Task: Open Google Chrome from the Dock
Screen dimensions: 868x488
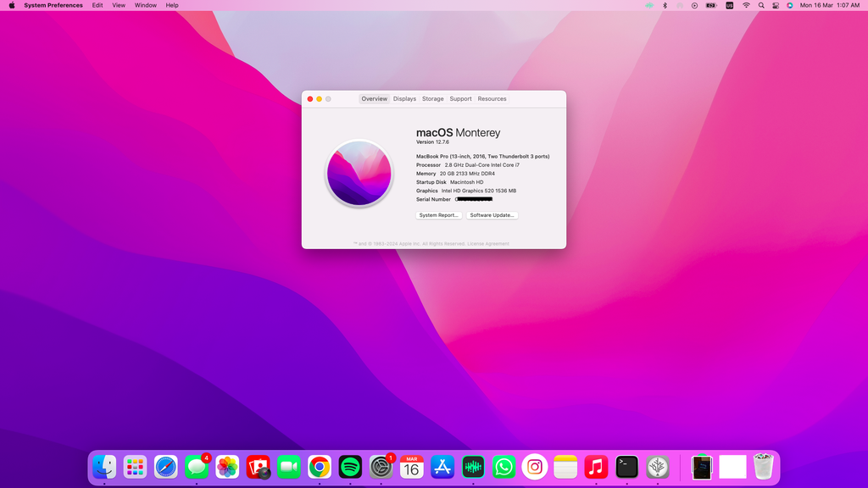Action: coord(320,467)
